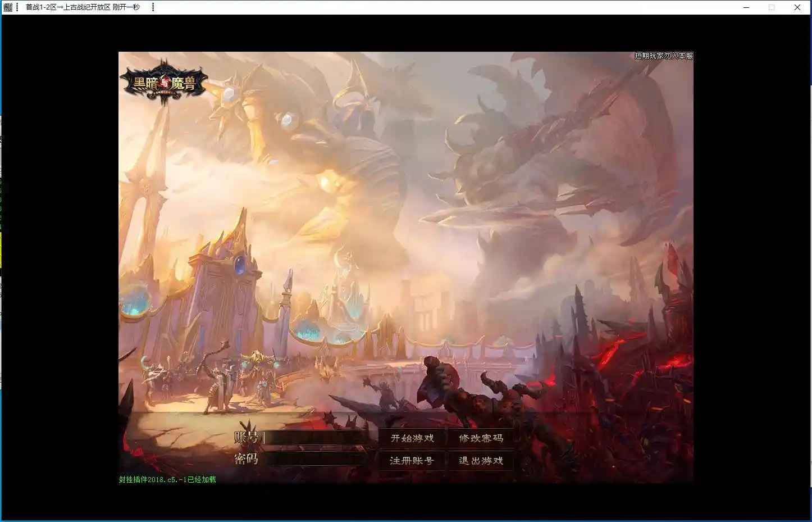Click the 黑暗与魔兽 game logo
The width and height of the screenshot is (812, 522).
tap(164, 83)
